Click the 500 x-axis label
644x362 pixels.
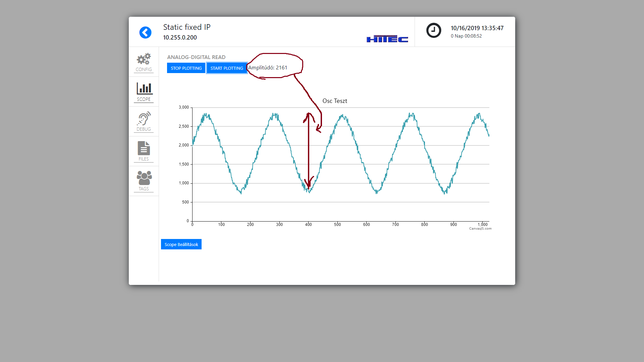click(337, 225)
